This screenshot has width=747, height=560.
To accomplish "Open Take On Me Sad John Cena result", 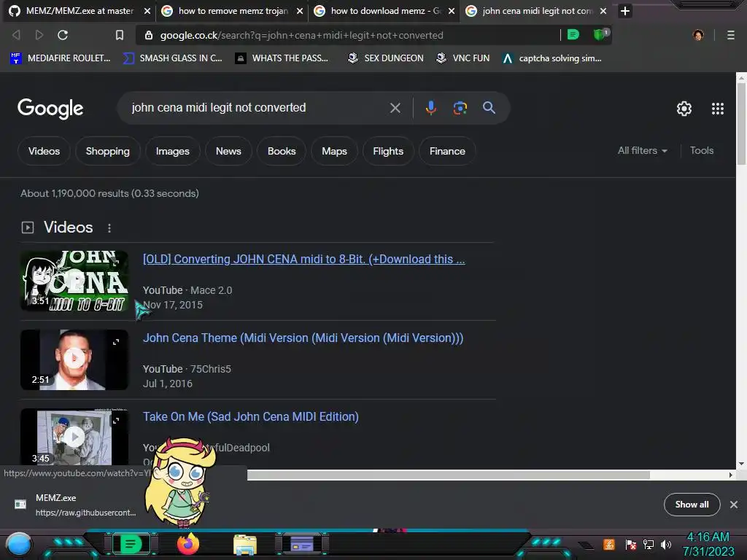I will tap(251, 416).
